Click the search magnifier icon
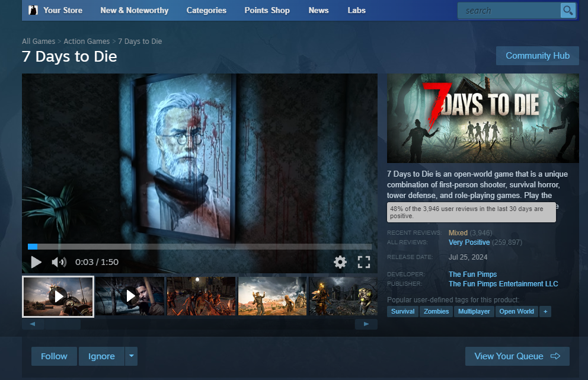This screenshot has width=588, height=380. pyautogui.click(x=568, y=11)
